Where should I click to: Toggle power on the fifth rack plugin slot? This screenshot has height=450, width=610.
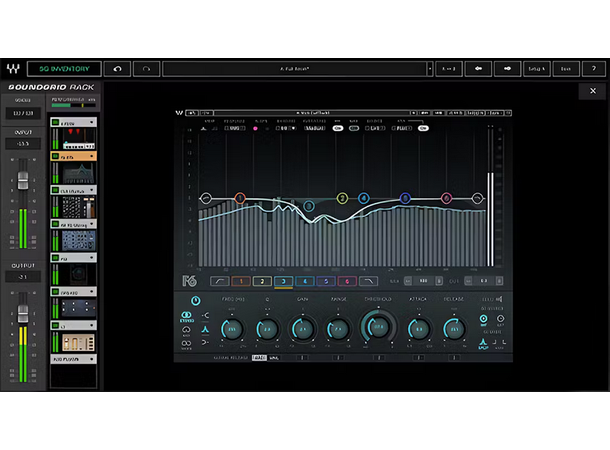click(x=56, y=257)
